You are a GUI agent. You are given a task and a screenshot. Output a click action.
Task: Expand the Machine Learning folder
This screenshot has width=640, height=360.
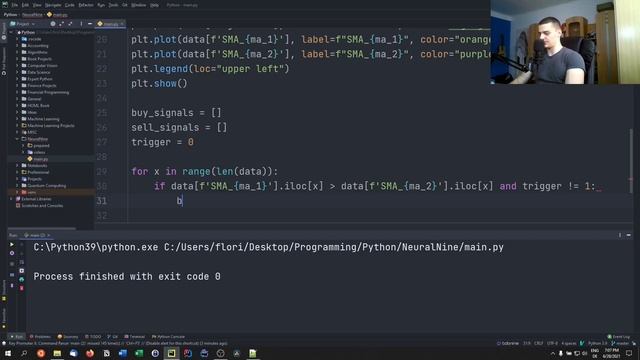18,119
